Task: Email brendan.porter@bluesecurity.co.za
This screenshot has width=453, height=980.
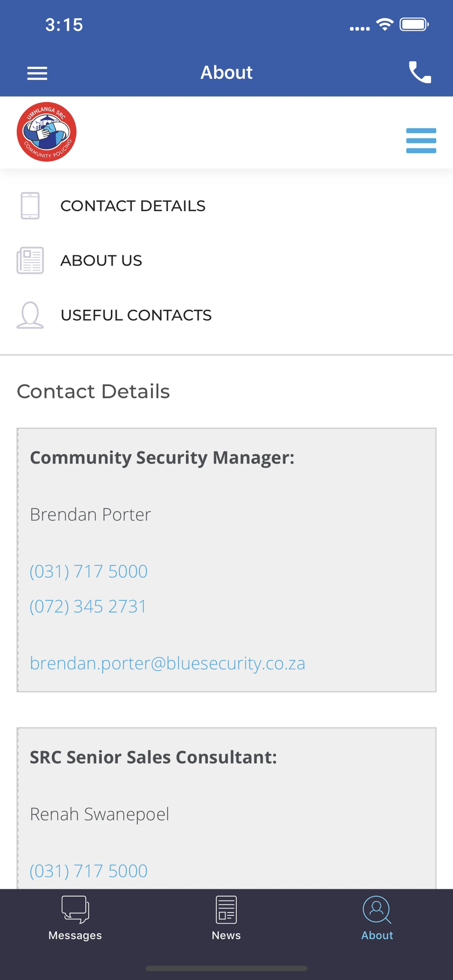Action: pos(168,663)
